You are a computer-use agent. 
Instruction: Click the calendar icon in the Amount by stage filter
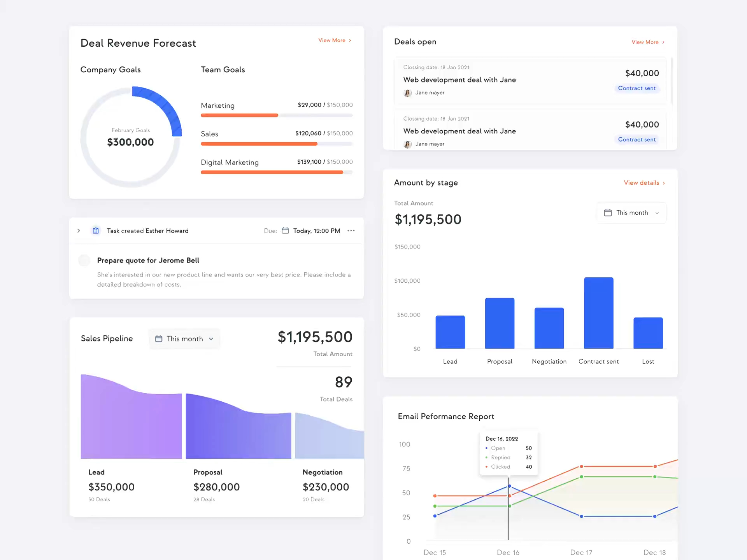click(x=608, y=213)
